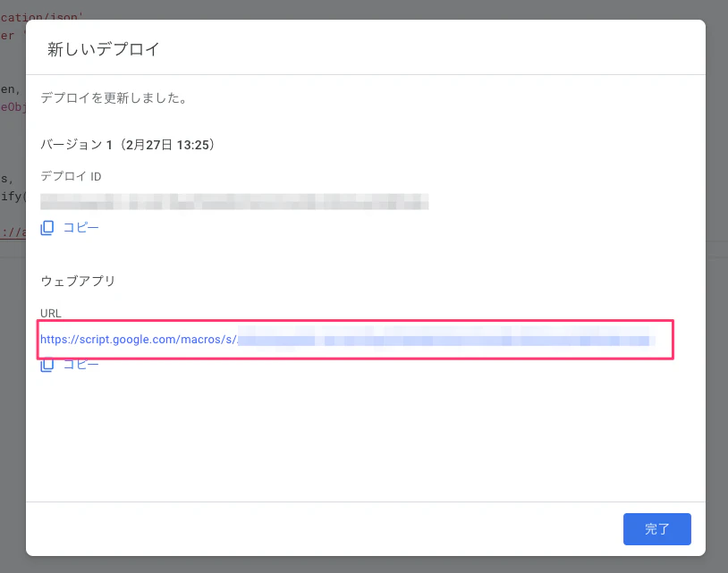Click the デプロイ ID label
Image resolution: width=728 pixels, height=573 pixels.
(71, 176)
